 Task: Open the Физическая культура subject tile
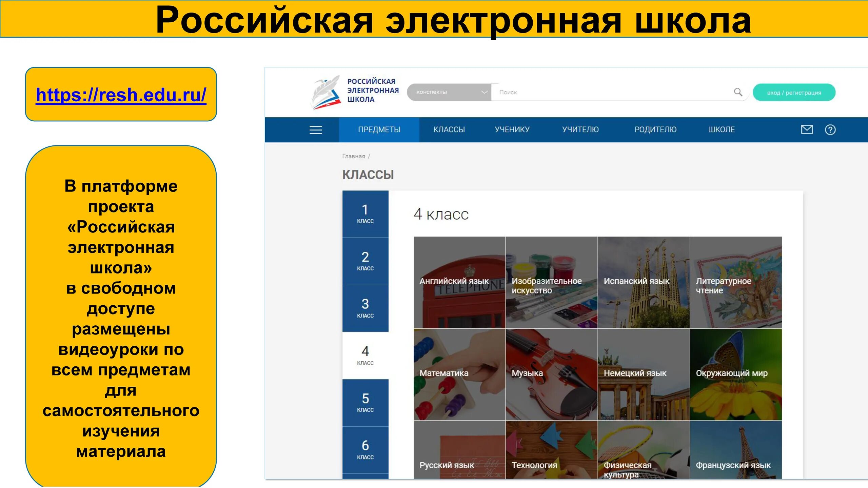click(x=644, y=450)
